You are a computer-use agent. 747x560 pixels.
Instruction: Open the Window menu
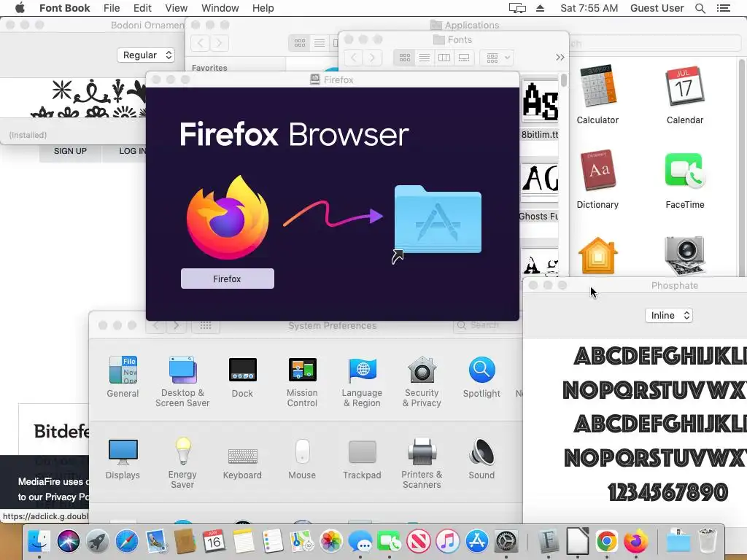[x=220, y=8]
